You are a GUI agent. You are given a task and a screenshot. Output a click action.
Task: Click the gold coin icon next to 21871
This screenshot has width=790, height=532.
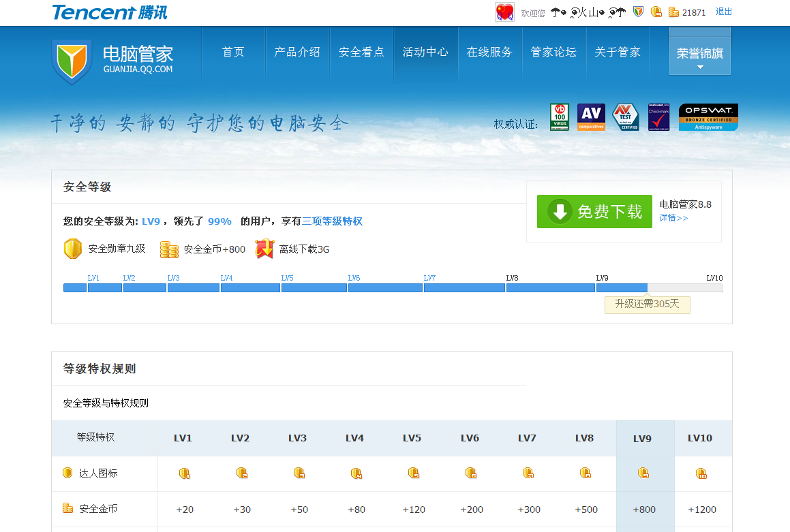[673, 12]
